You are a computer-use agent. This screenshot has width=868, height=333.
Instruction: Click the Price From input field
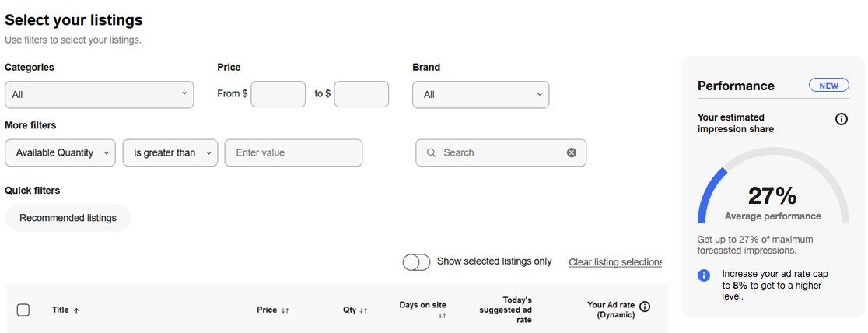click(x=278, y=94)
